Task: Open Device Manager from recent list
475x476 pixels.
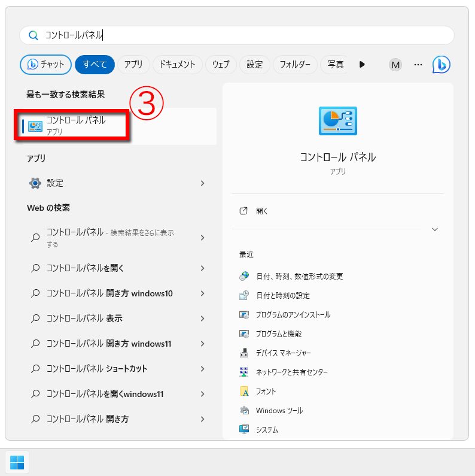Action: [x=283, y=353]
